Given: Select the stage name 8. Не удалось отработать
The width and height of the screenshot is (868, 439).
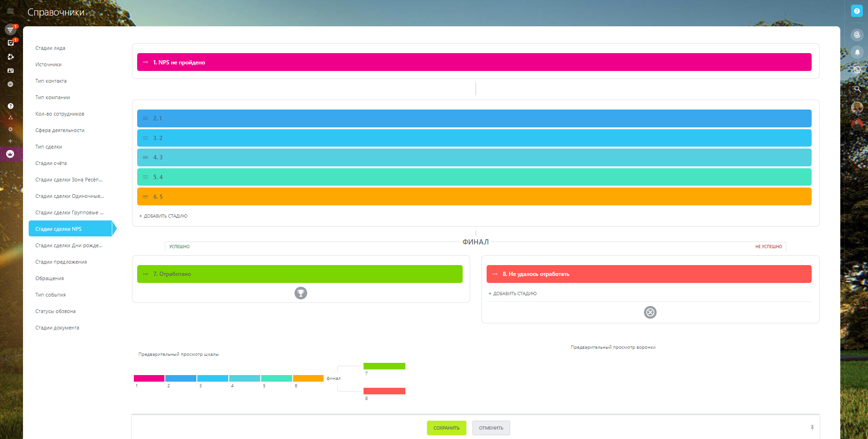Looking at the screenshot, I should pyautogui.click(x=536, y=274).
